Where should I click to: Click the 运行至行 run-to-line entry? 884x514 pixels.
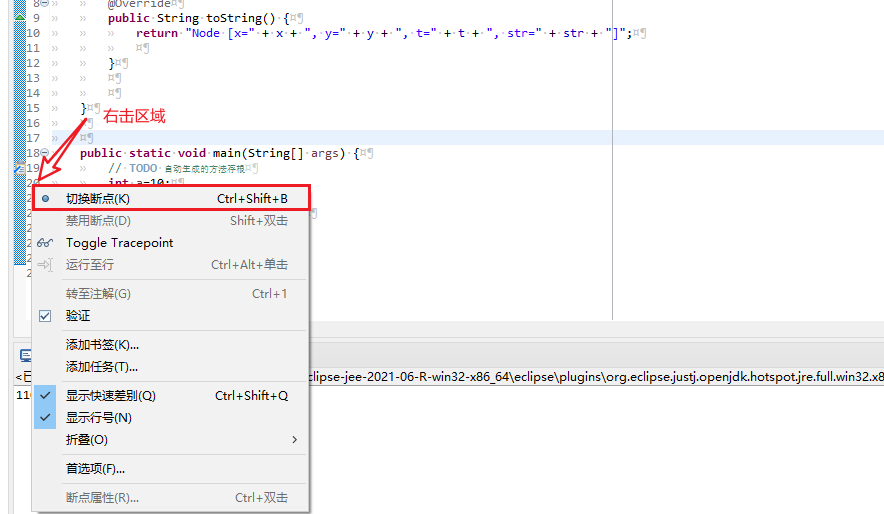click(x=90, y=265)
